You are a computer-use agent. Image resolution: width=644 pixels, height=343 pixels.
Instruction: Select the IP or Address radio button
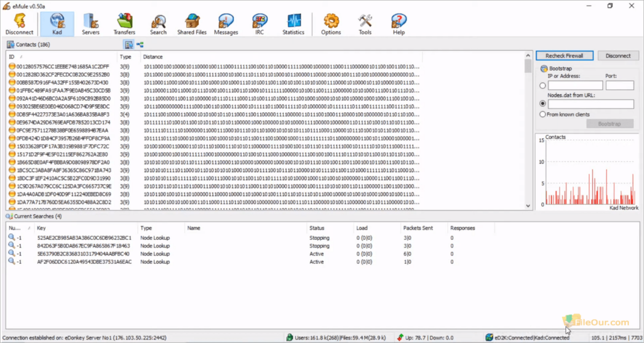tap(543, 85)
